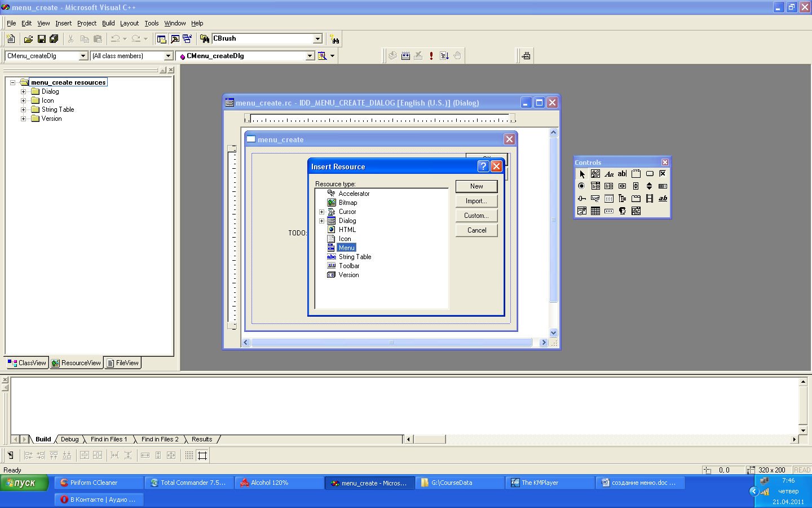Expand the Icon folder in resource tree
Screen dimensions: 812x508
[23, 100]
